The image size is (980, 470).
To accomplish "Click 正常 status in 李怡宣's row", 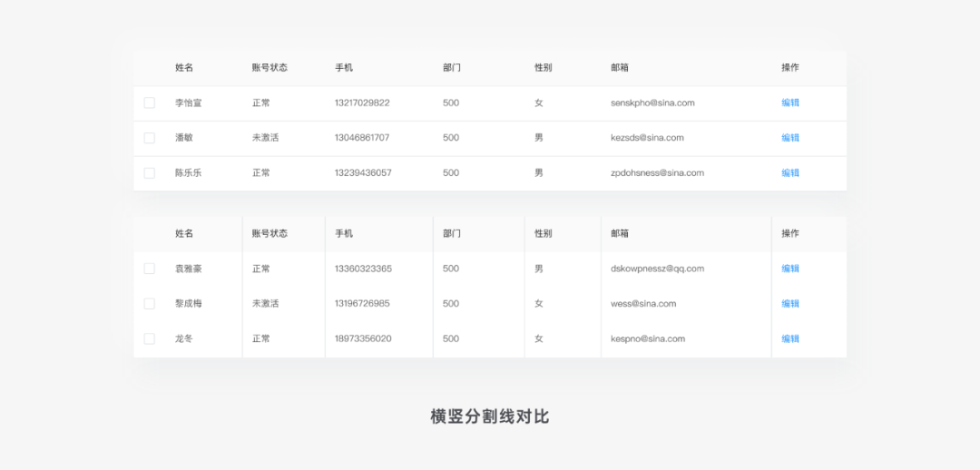I will coord(260,103).
